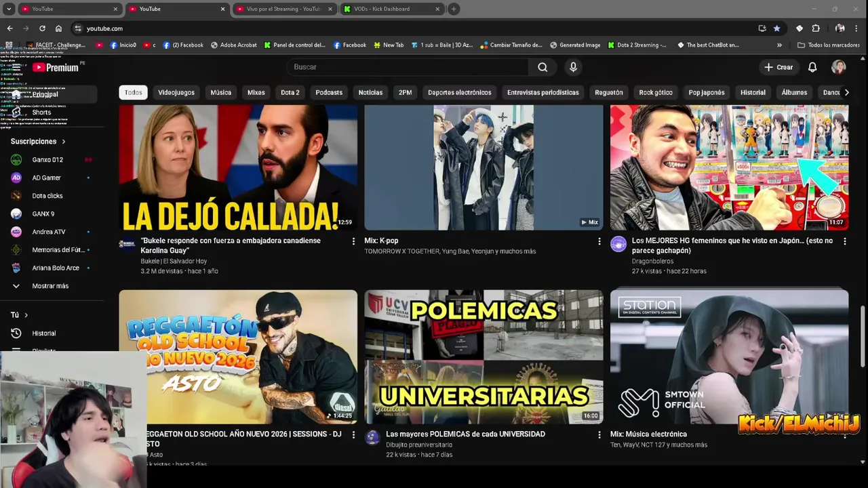Open the La Dejó Callada video thumbnail

tap(238, 167)
